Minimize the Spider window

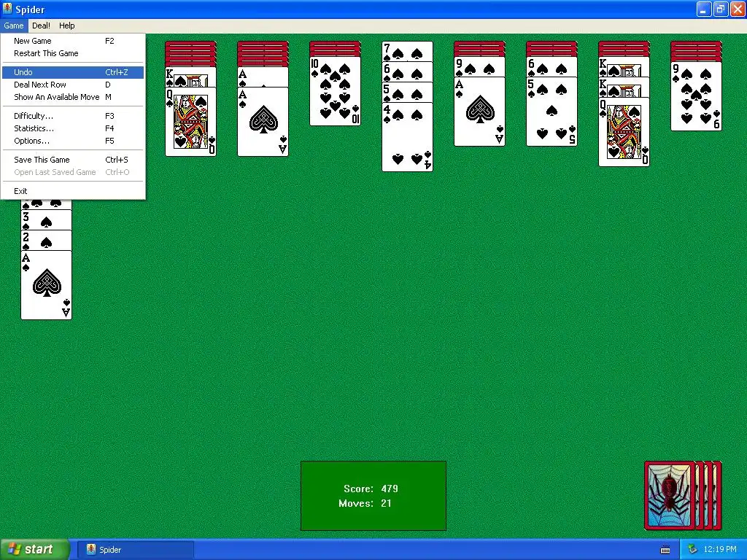704,9
